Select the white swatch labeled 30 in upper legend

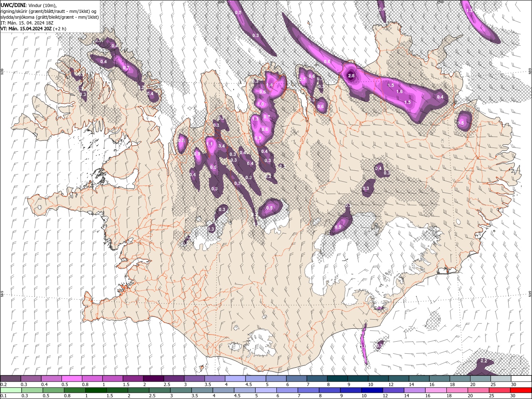tap(521, 379)
